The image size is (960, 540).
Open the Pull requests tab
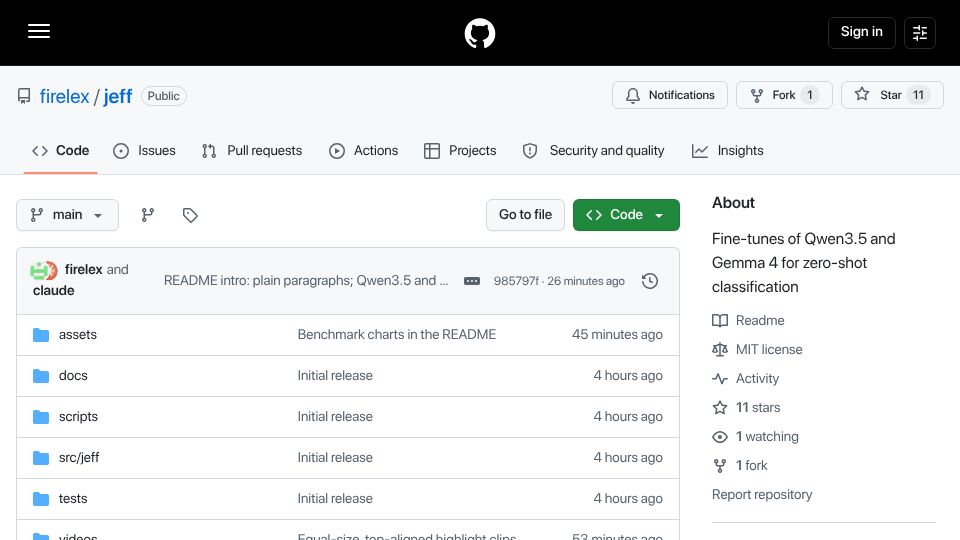coord(252,151)
